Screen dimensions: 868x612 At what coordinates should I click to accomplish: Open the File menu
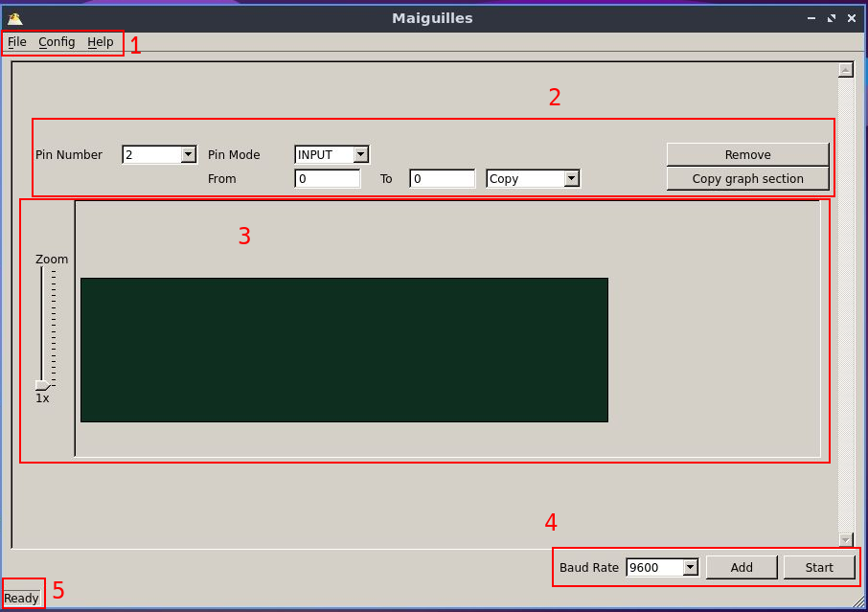pyautogui.click(x=16, y=42)
